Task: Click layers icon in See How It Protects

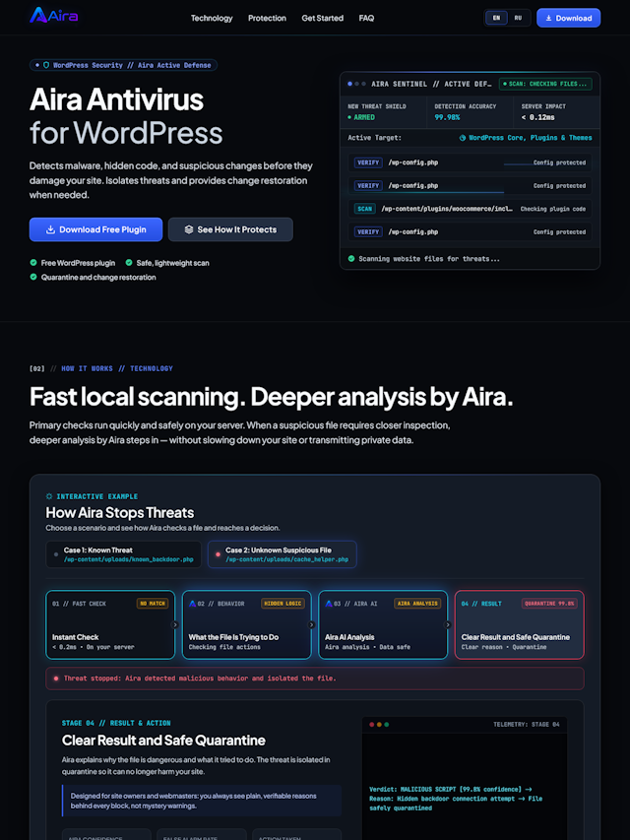Action: [189, 229]
